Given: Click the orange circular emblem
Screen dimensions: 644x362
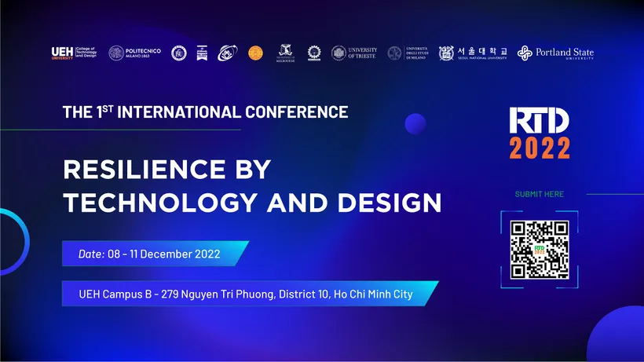Looking at the screenshot, I should 255,53.
